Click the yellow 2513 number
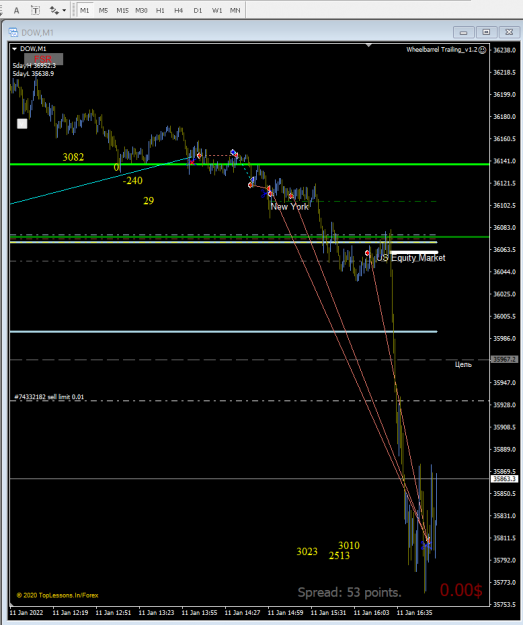 (x=339, y=555)
